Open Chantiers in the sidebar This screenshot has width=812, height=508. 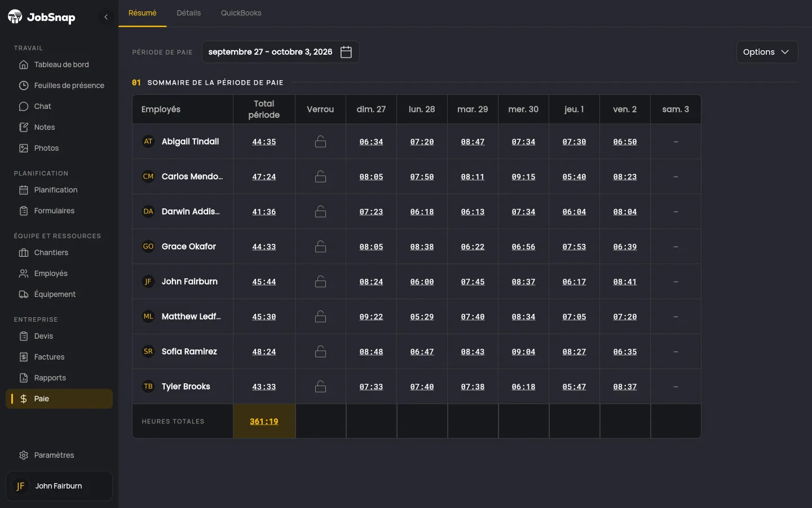(x=59, y=252)
